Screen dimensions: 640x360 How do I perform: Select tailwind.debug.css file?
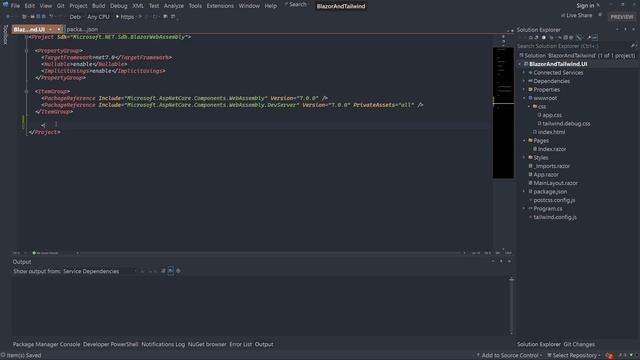566,124
